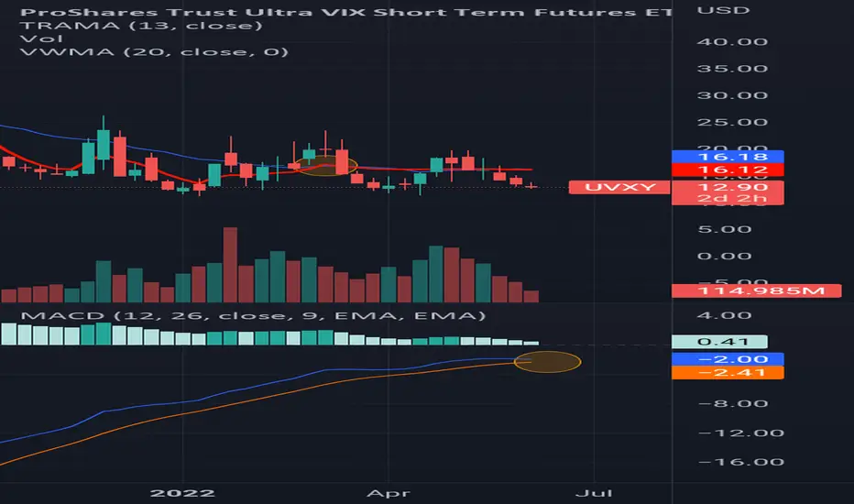Click the 2d 2h bar countdown label

[x=728, y=198]
